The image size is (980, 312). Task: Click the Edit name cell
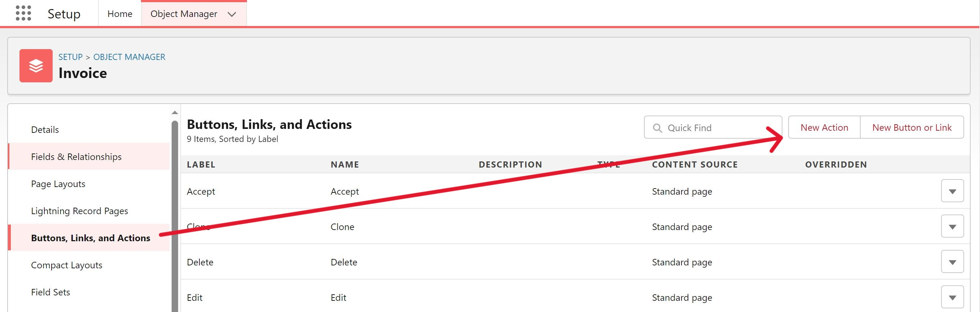coord(338,298)
